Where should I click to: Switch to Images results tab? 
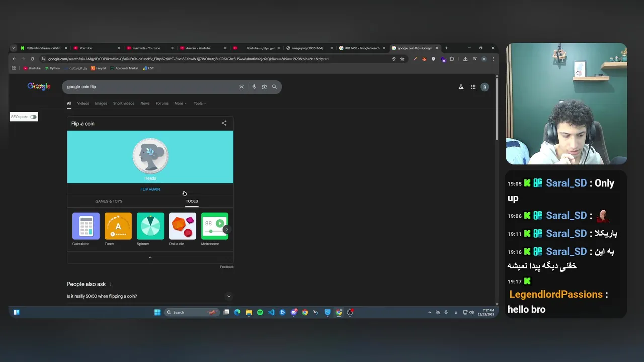[x=101, y=103]
